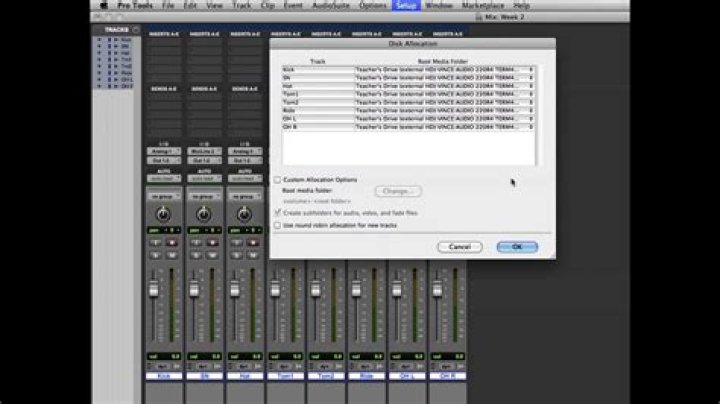The height and width of the screenshot is (404, 720).
Task: Toggle round robin allocation for new tracks
Action: 278,225
